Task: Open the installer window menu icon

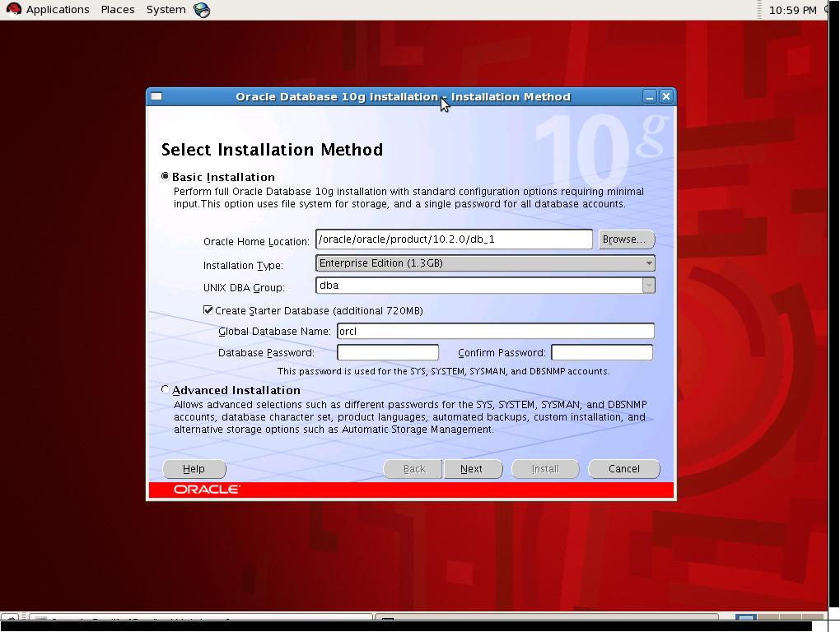Action: [x=156, y=97]
